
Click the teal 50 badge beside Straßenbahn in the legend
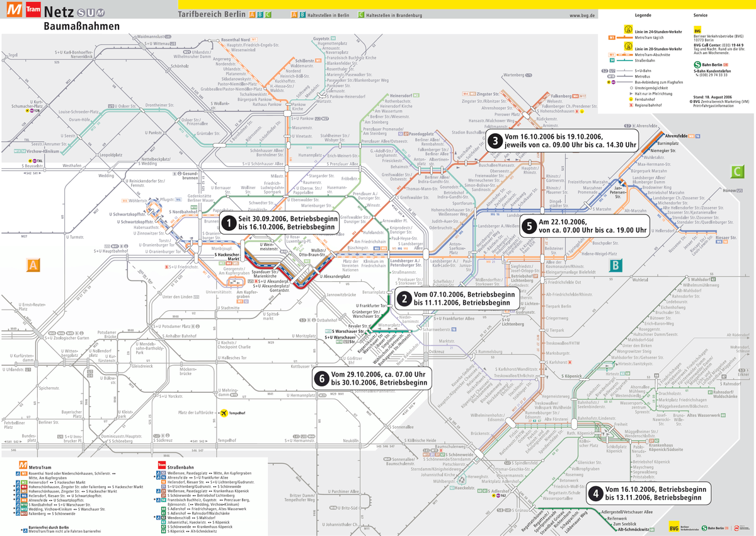[x=611, y=61]
